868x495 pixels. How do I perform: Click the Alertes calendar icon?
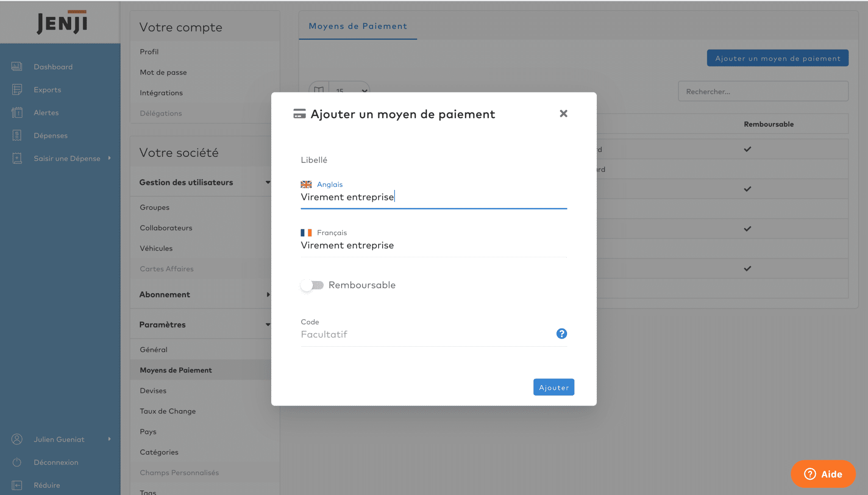[x=17, y=112]
